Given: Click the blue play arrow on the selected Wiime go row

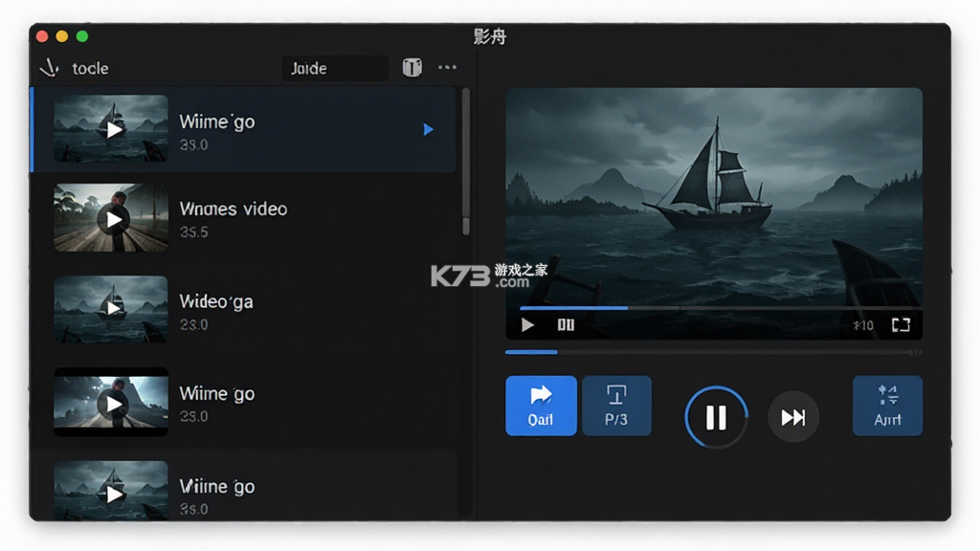Looking at the screenshot, I should pos(428,129).
